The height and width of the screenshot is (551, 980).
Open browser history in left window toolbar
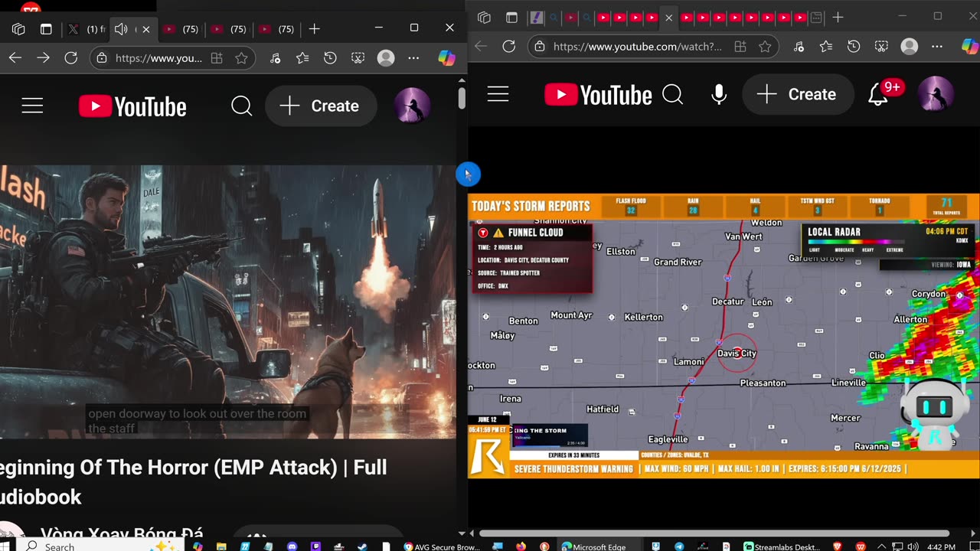330,58
